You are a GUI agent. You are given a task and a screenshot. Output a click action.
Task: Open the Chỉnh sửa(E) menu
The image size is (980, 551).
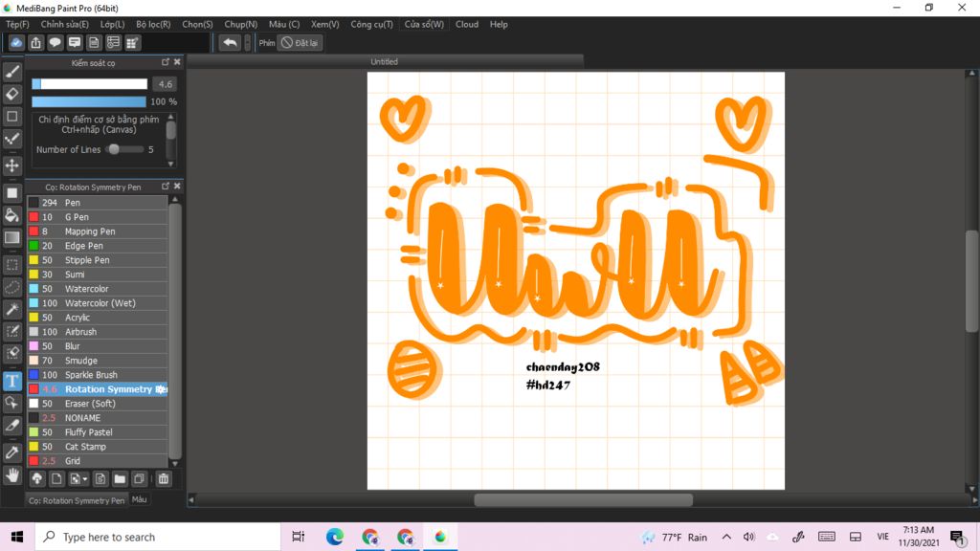[64, 24]
